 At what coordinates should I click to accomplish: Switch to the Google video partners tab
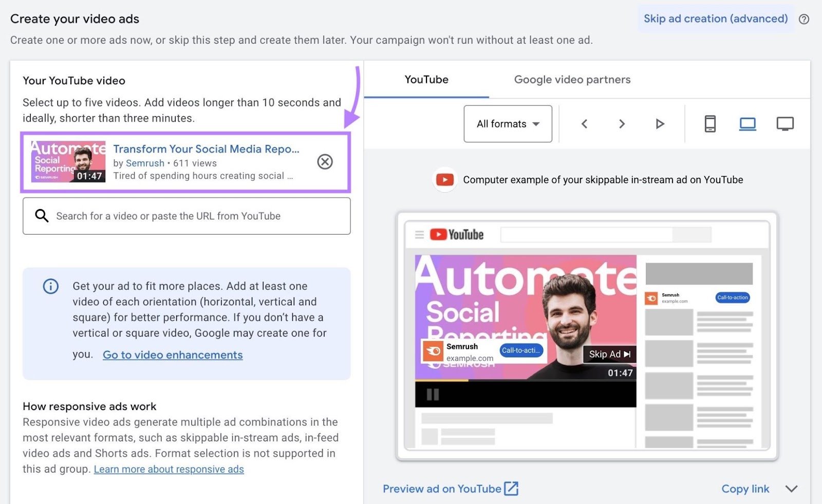tap(572, 80)
